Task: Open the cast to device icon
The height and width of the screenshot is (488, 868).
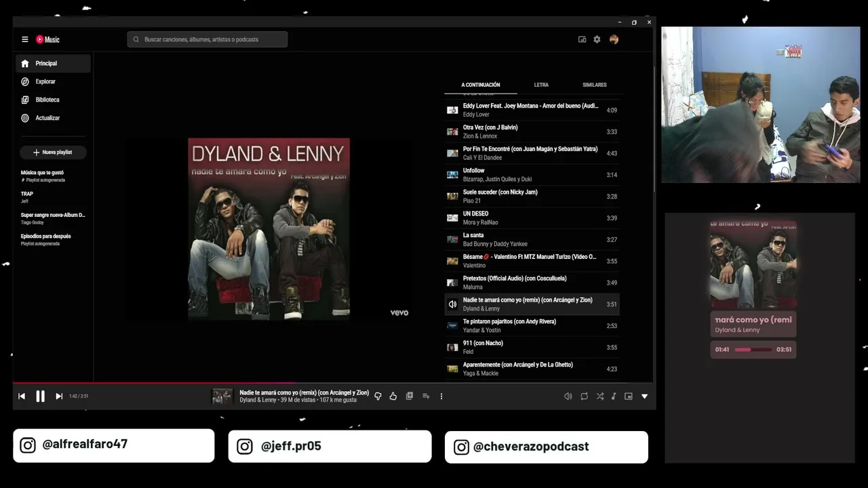Action: pyautogui.click(x=582, y=39)
